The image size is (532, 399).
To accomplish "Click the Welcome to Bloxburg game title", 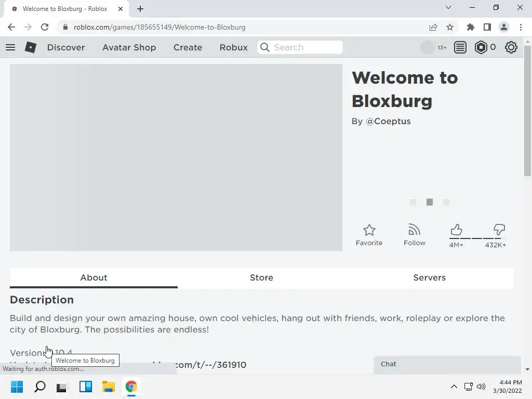I will pos(405,89).
